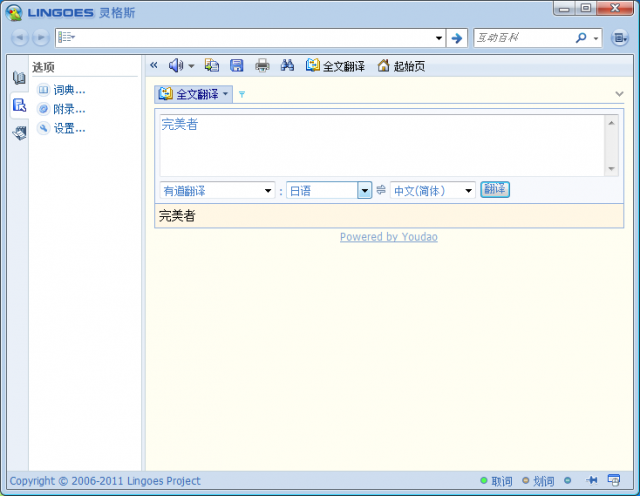Image resolution: width=640 pixels, height=496 pixels.
Task: Toggle 取词 cursor translation
Action: pos(496,481)
